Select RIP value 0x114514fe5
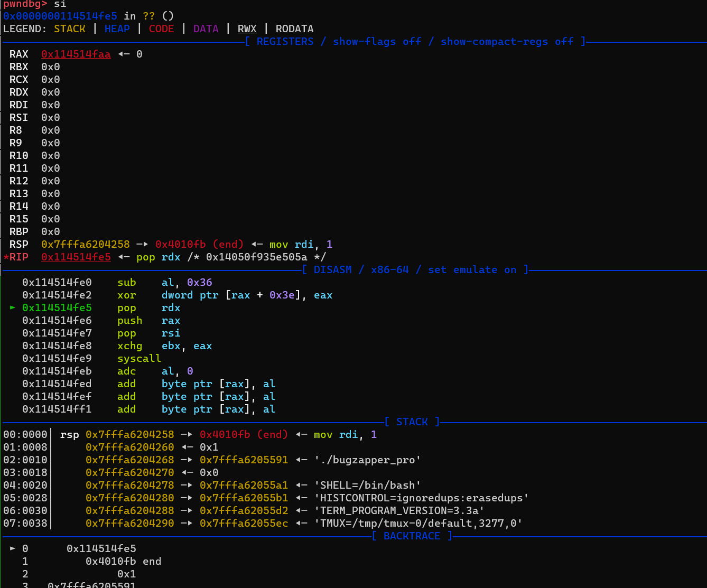 pyautogui.click(x=76, y=257)
